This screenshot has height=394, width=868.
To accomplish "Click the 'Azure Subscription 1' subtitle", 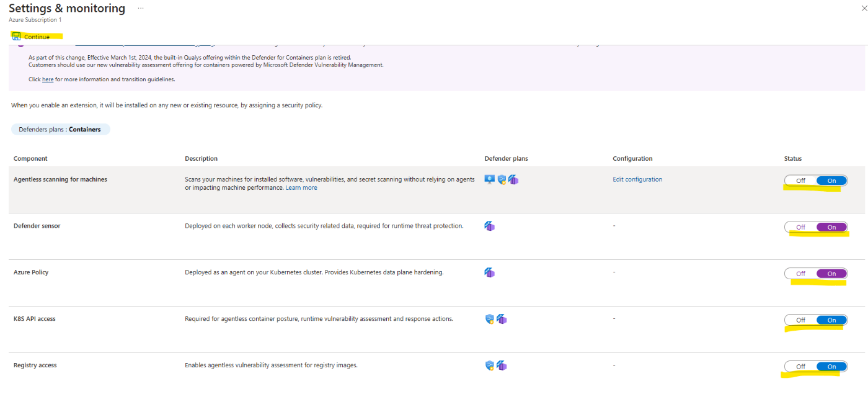I will (x=35, y=20).
